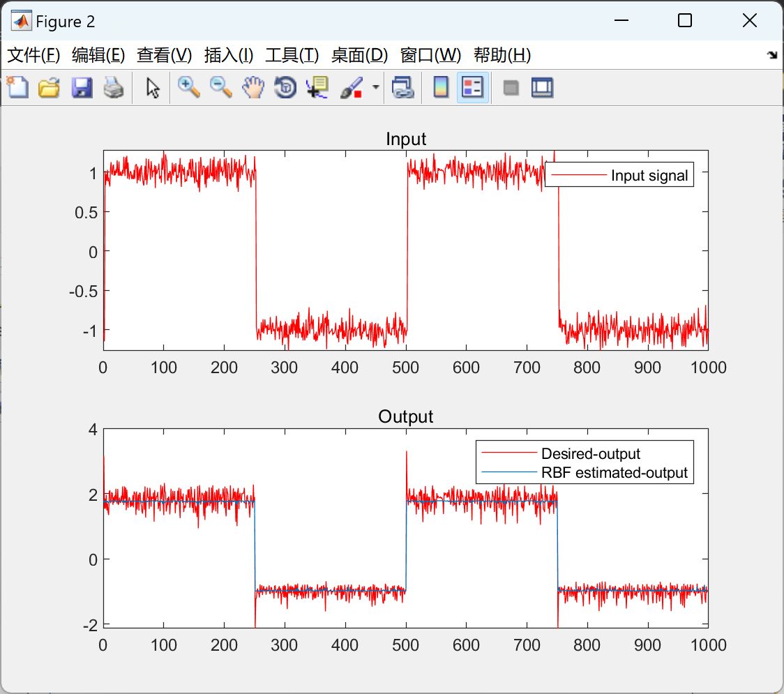
Task: Toggle the Insert Legend button
Action: pyautogui.click(x=472, y=87)
